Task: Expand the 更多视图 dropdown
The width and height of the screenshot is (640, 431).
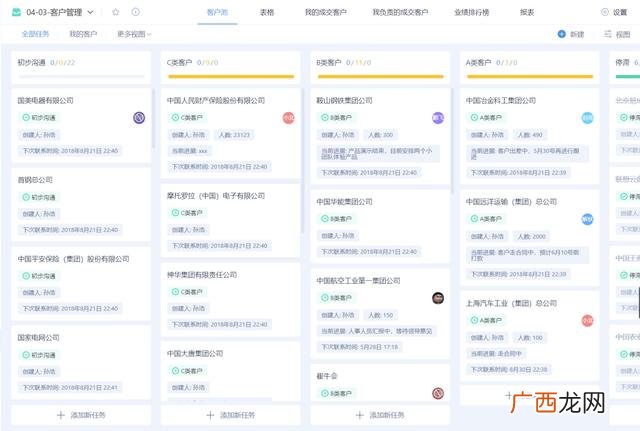Action: point(134,34)
